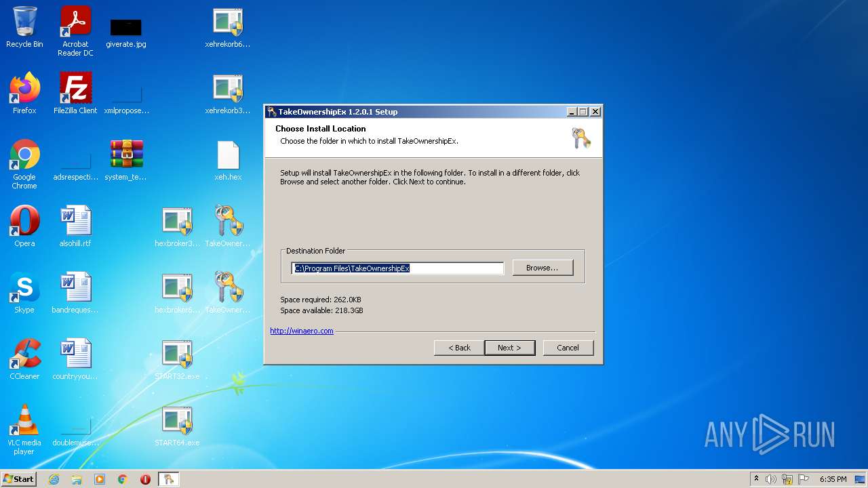Open Windows Explorer from taskbar
This screenshot has height=488, width=868.
[x=77, y=479]
